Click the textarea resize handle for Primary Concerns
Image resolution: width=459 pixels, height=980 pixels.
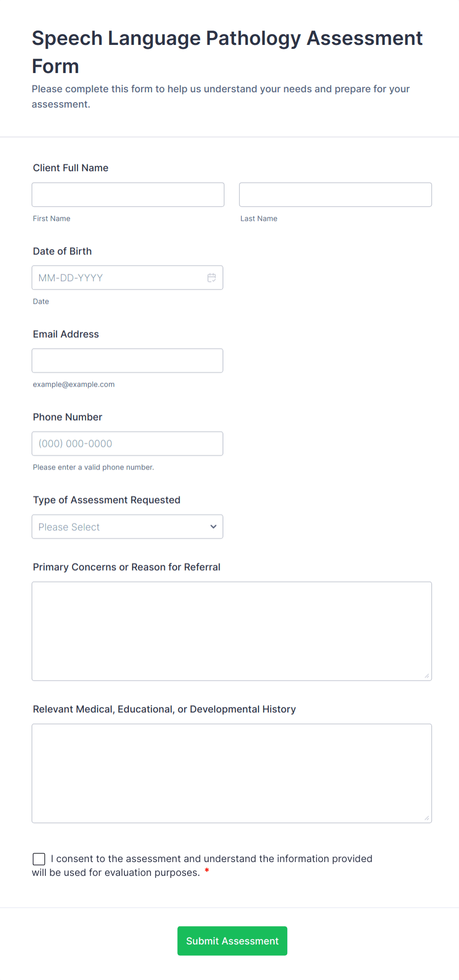point(427,675)
